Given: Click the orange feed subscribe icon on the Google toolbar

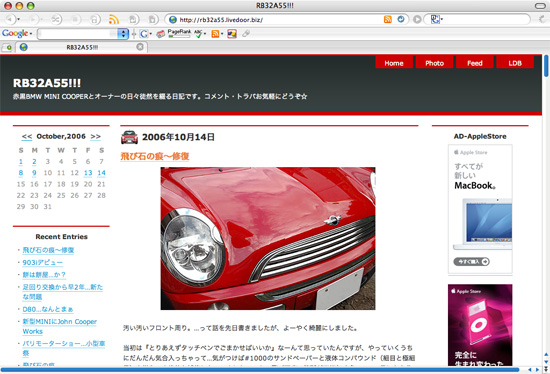Looking at the screenshot, I should coord(215,34).
